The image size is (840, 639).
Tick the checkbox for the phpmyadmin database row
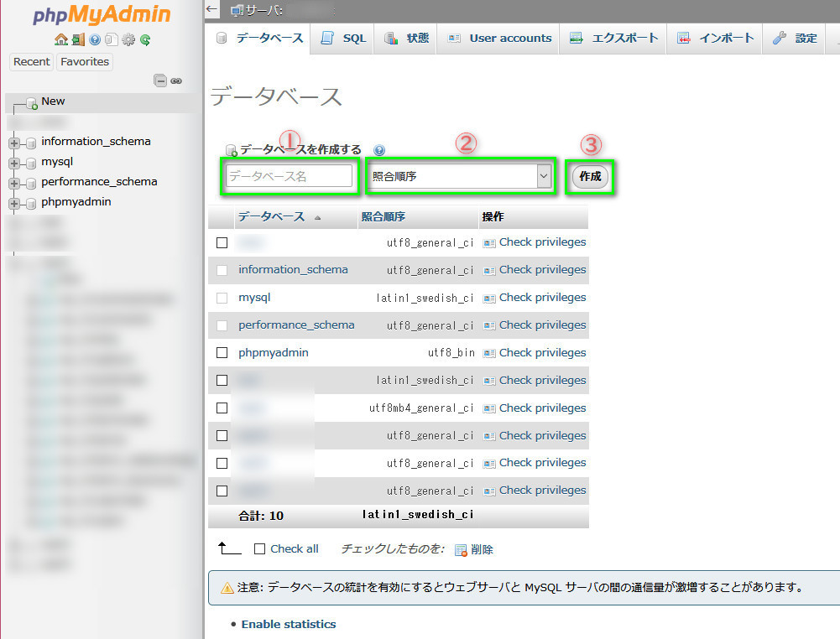(x=222, y=353)
